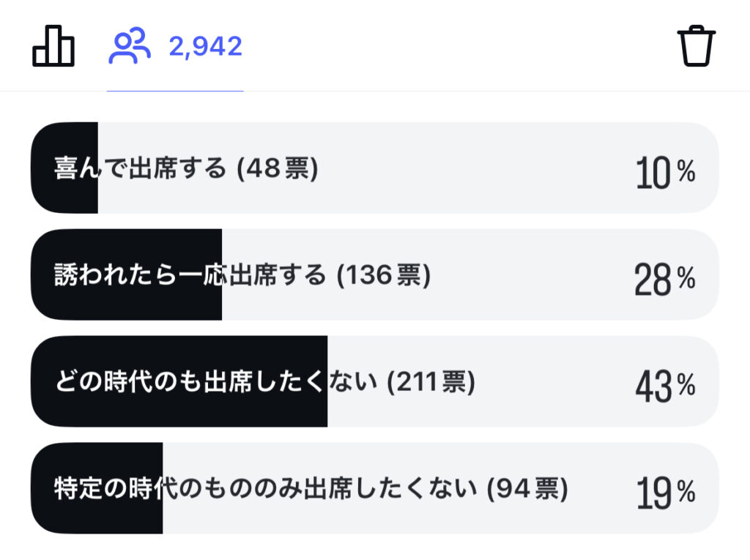Open the 2,942 voters count tab
Viewport: 750px width, 560px height.
(x=175, y=46)
